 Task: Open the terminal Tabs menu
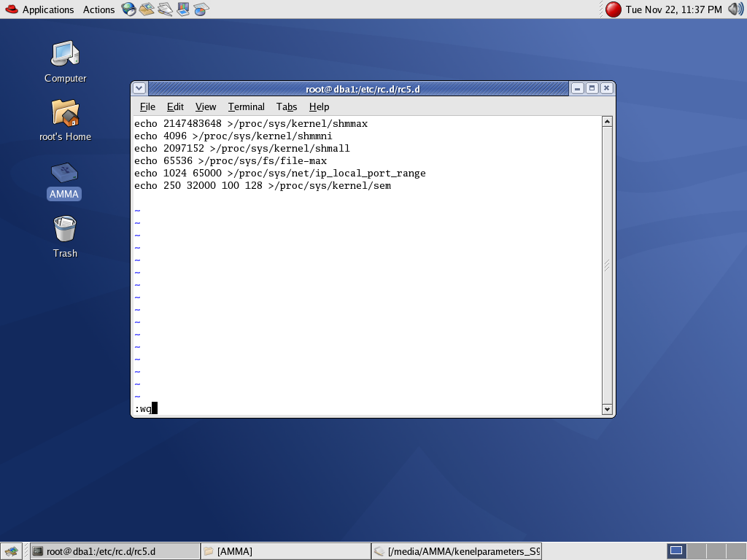pyautogui.click(x=286, y=106)
